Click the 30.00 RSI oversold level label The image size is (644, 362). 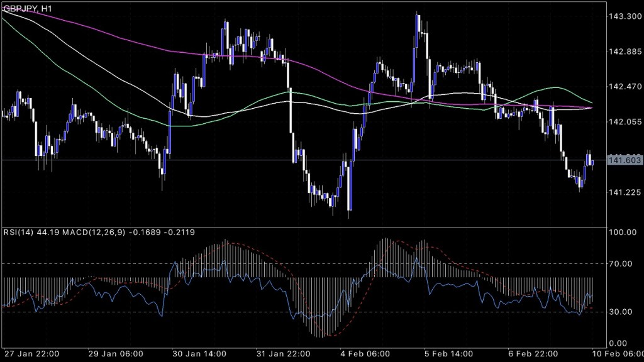point(621,312)
